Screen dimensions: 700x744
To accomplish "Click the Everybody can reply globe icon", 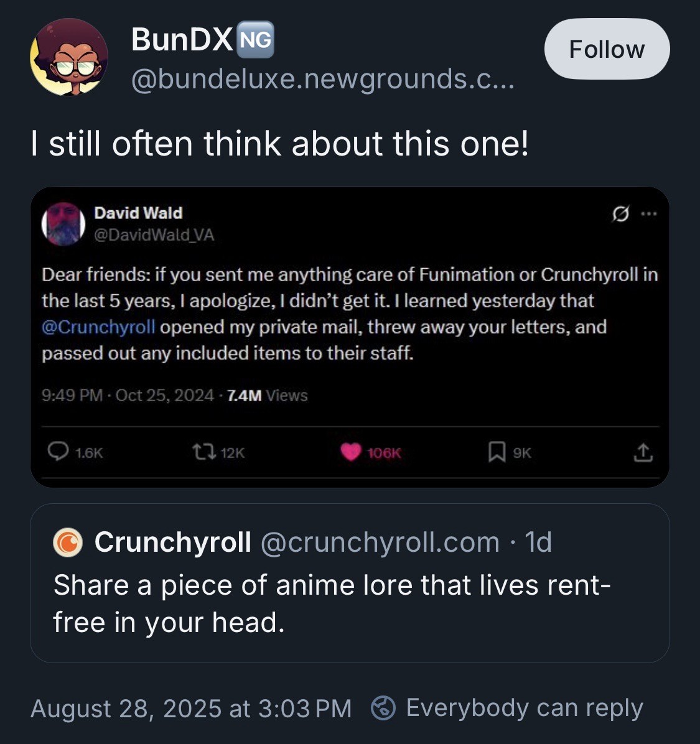I will point(383,709).
